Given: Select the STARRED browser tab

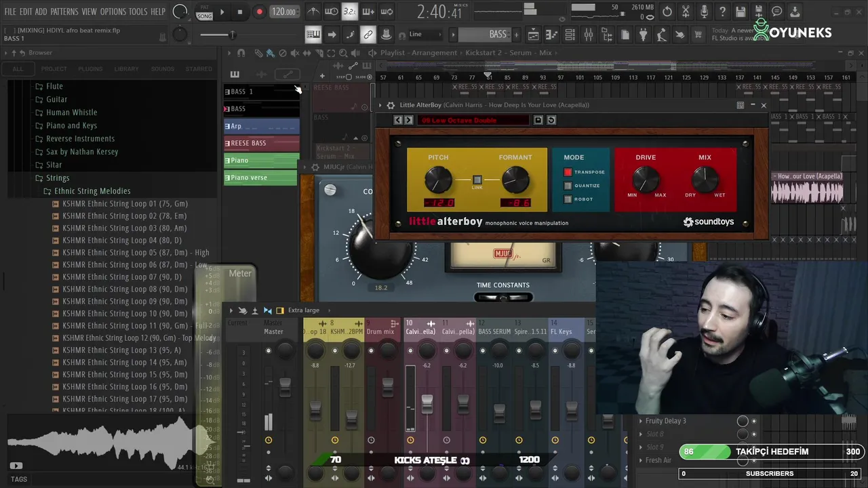Looking at the screenshot, I should click(199, 68).
